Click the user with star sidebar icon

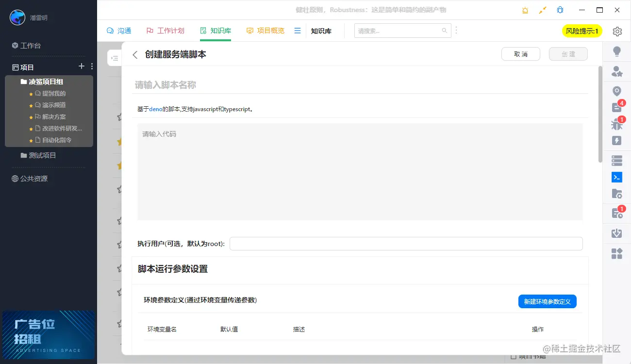(x=617, y=71)
